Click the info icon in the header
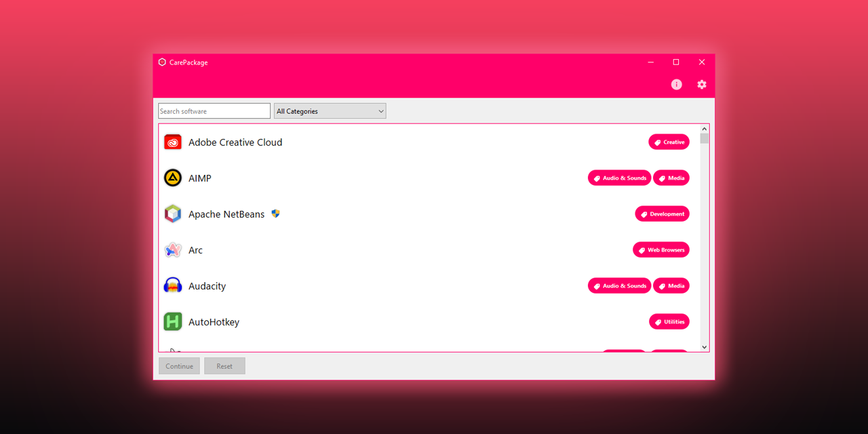This screenshot has width=868, height=434. [x=676, y=84]
